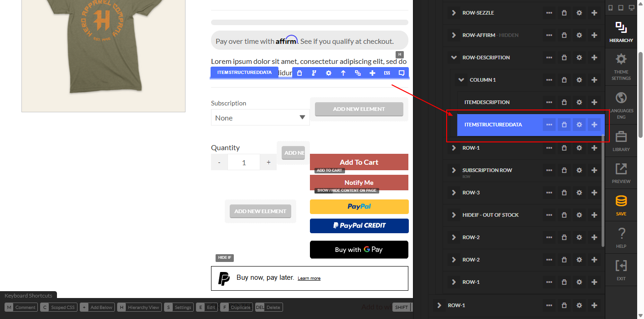Click the plus icon on the SUBSCRIPTION ROW

(594, 170)
